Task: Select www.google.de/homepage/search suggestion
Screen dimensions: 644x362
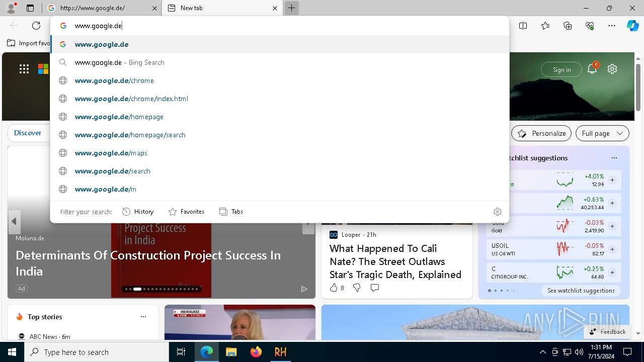Action: [280, 135]
